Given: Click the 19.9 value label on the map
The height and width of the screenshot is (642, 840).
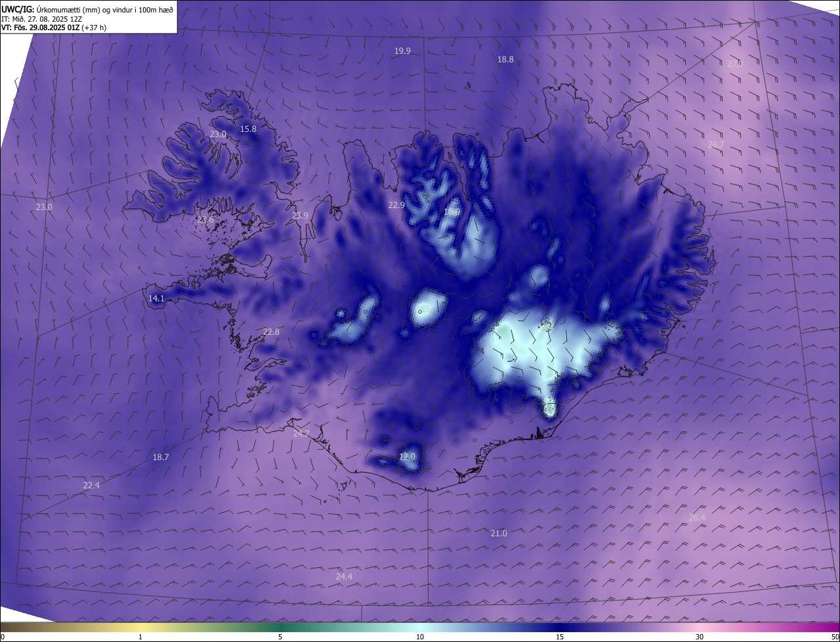Looking at the screenshot, I should tap(402, 51).
